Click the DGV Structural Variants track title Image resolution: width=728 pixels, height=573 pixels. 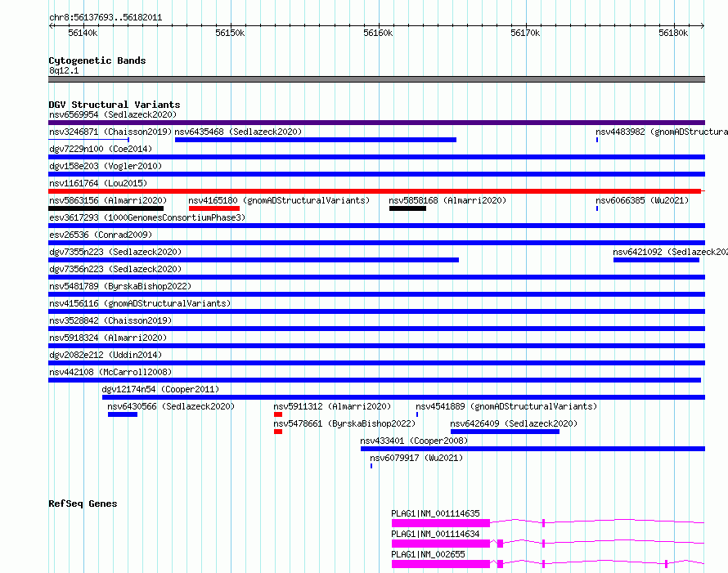(x=115, y=105)
